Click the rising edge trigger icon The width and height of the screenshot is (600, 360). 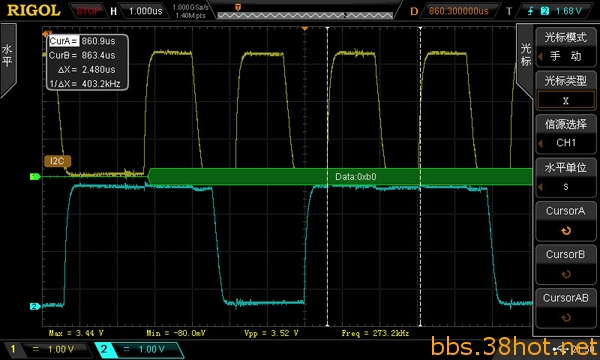pos(530,11)
